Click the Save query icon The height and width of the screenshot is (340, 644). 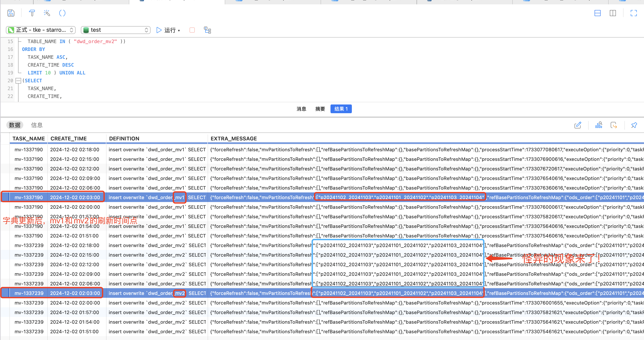[11, 13]
